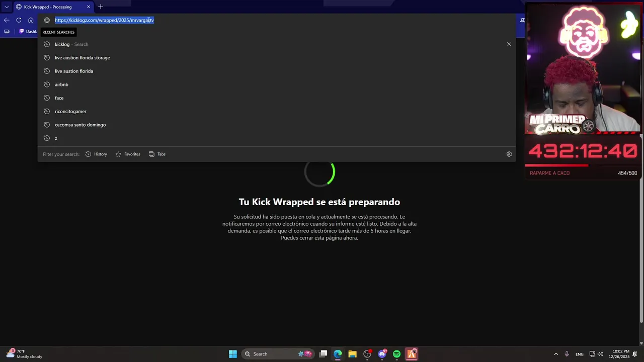Remove the kicklog suggestion with its X
644x362 pixels.
509,44
